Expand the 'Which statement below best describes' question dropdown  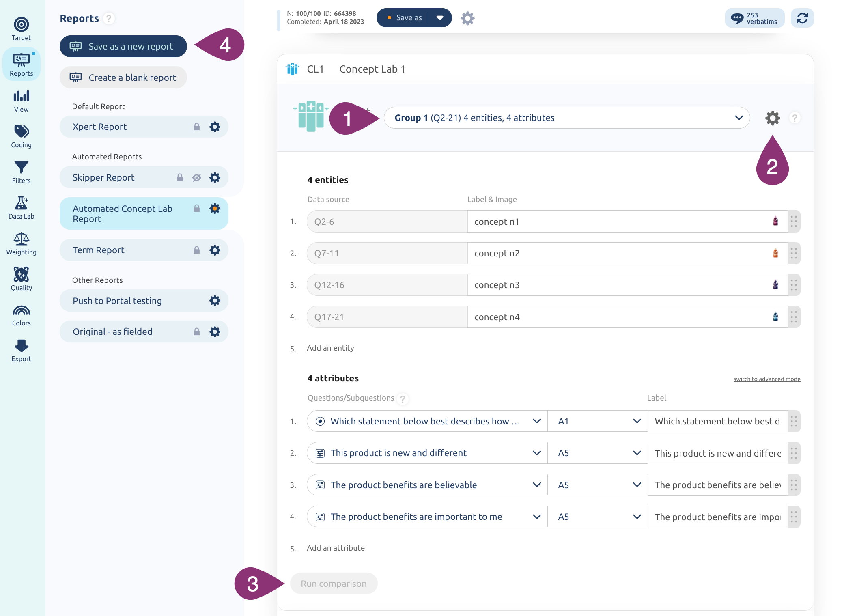536,421
